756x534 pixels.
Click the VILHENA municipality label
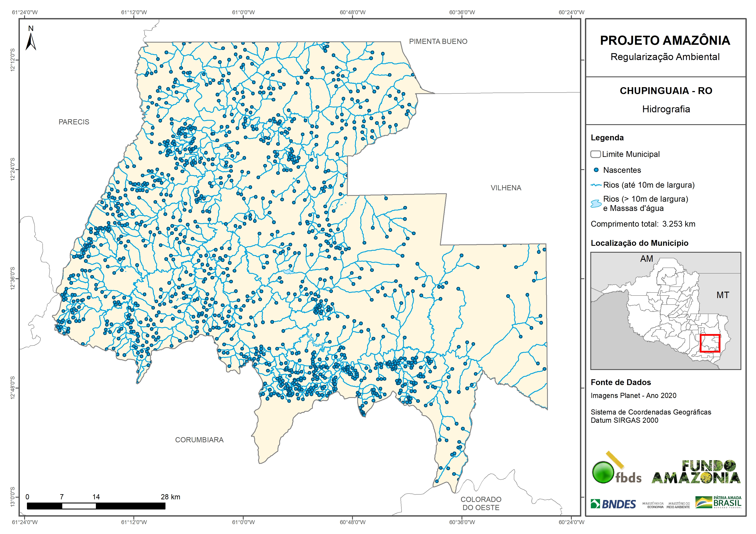(x=506, y=188)
